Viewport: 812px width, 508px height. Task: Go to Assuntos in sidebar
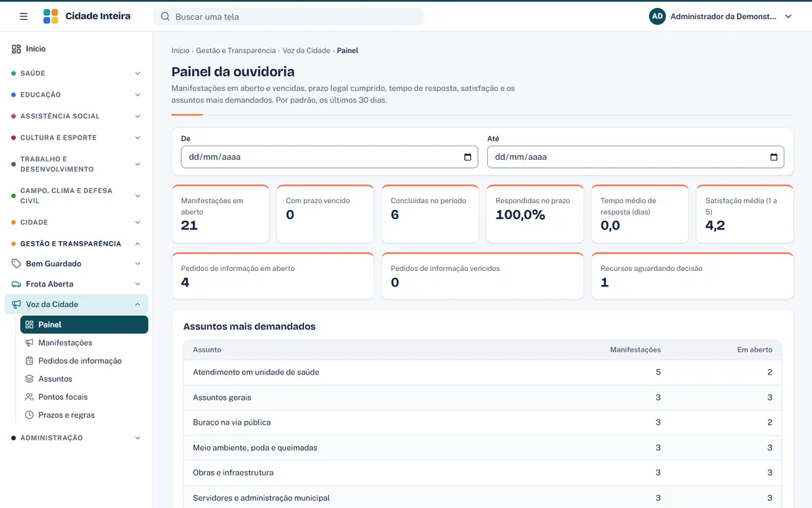pos(84,379)
